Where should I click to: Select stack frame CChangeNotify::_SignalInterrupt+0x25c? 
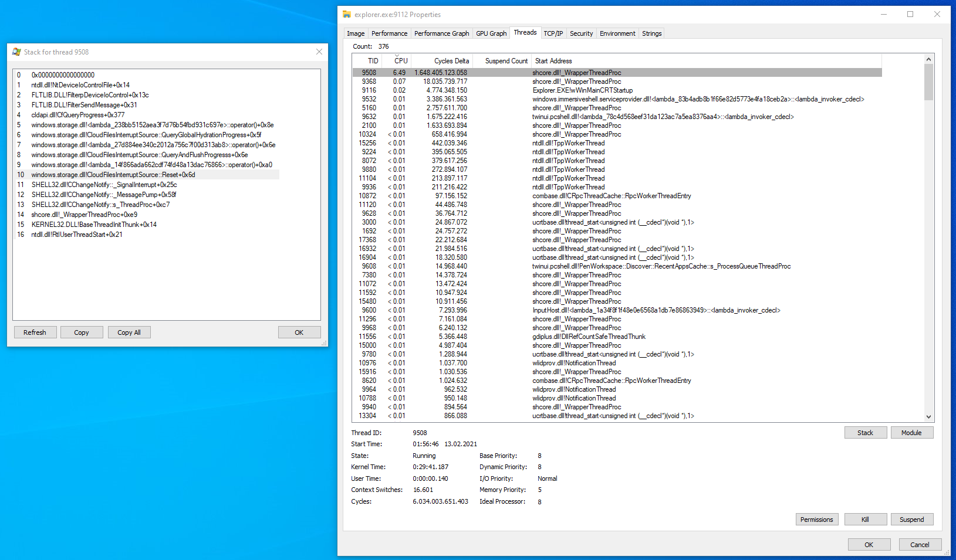pos(147,185)
